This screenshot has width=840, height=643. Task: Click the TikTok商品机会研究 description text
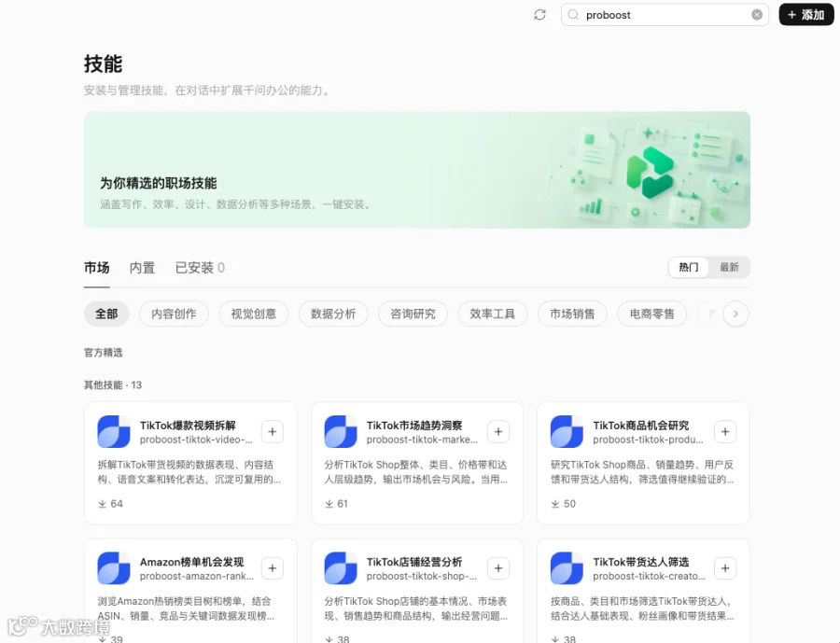642,472
